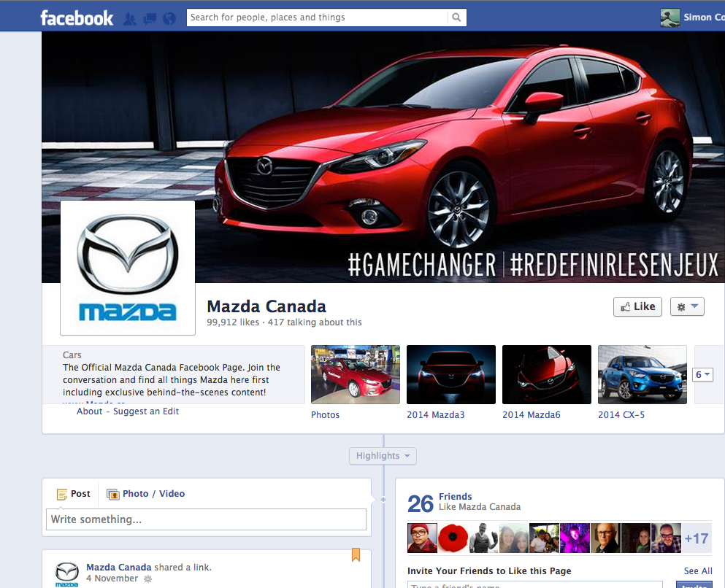Click Suggest an Edit link
This screenshot has height=588, width=725.
(146, 411)
